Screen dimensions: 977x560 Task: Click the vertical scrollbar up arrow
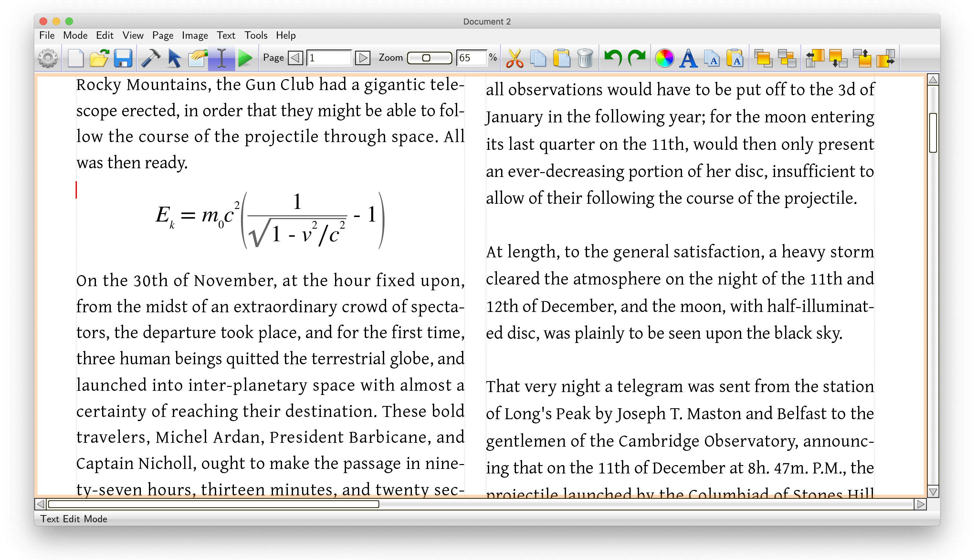[x=933, y=80]
